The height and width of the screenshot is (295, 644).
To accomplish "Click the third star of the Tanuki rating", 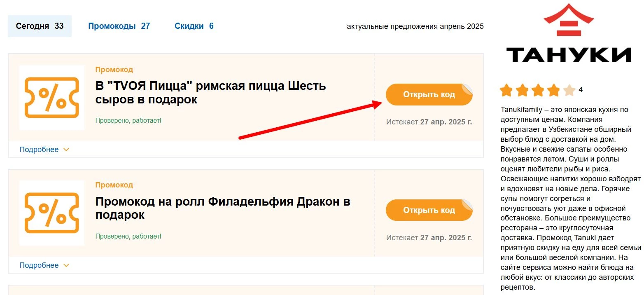I will (x=539, y=89).
